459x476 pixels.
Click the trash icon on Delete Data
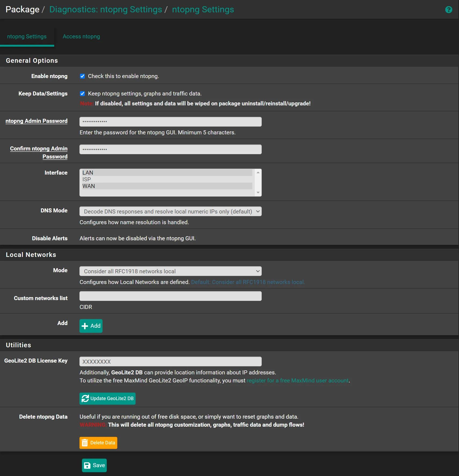point(85,443)
